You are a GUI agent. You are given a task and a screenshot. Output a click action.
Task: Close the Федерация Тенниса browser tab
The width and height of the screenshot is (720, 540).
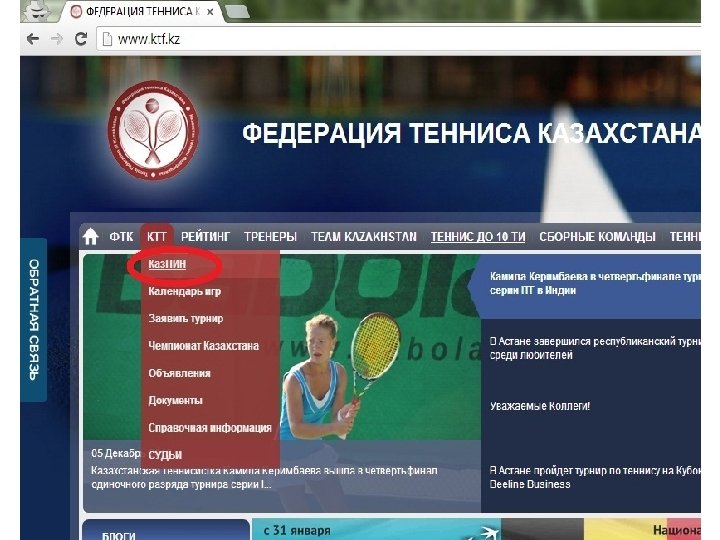(x=210, y=12)
